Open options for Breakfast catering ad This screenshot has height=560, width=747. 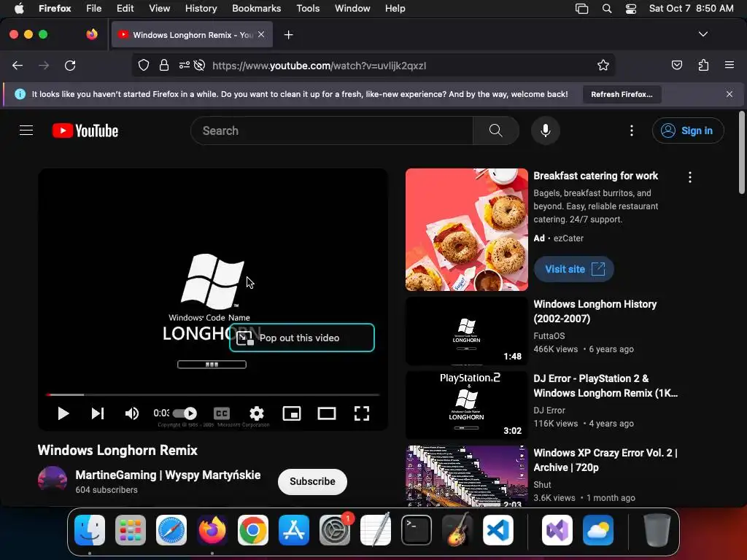690,177
